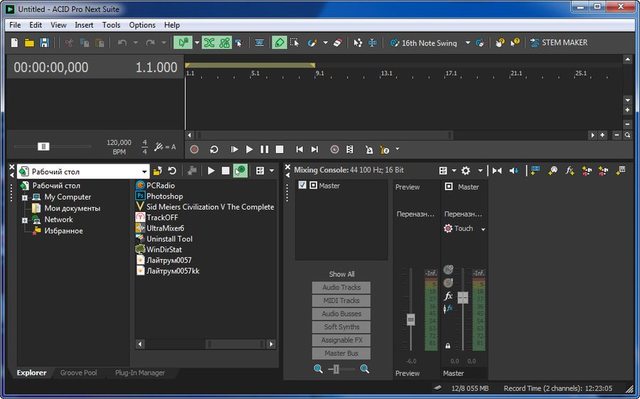Open the Edit menu
The image size is (640, 399).
point(36,25)
